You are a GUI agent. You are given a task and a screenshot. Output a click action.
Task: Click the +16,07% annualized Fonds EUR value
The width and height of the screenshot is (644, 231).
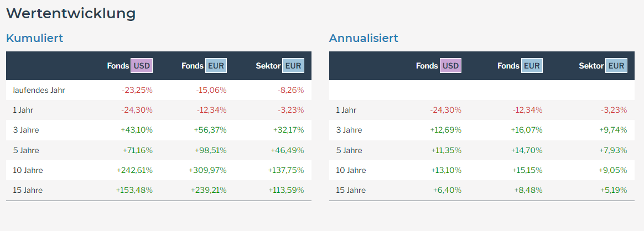pos(527,130)
